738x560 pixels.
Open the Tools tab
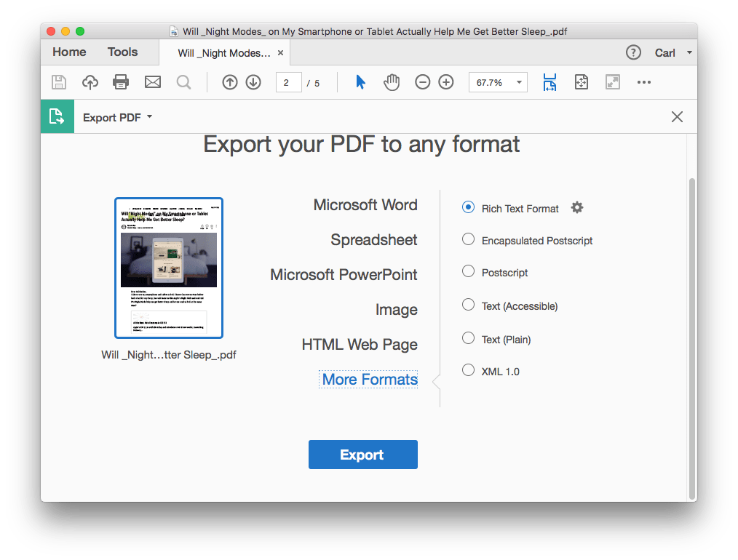point(122,52)
